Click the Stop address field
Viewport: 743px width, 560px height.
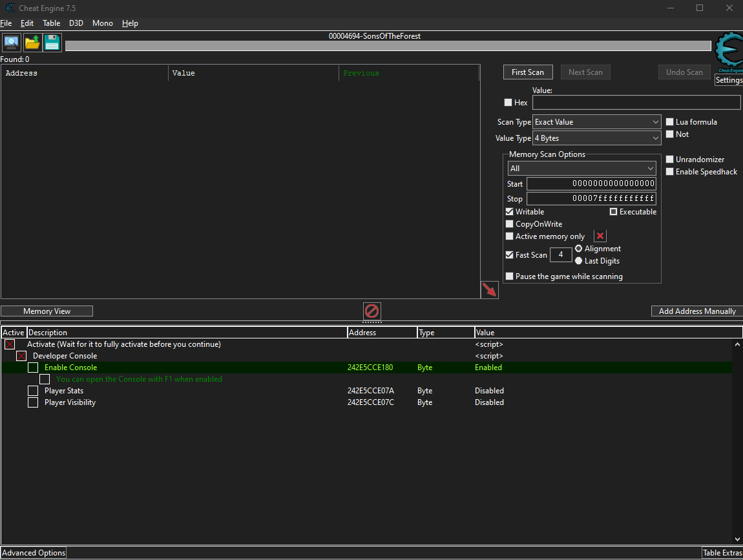pos(591,198)
